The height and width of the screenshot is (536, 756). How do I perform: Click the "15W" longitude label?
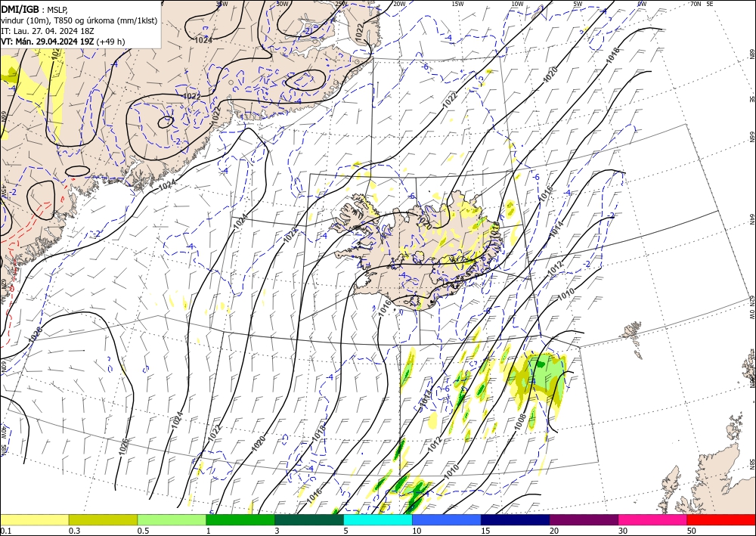click(x=457, y=3)
